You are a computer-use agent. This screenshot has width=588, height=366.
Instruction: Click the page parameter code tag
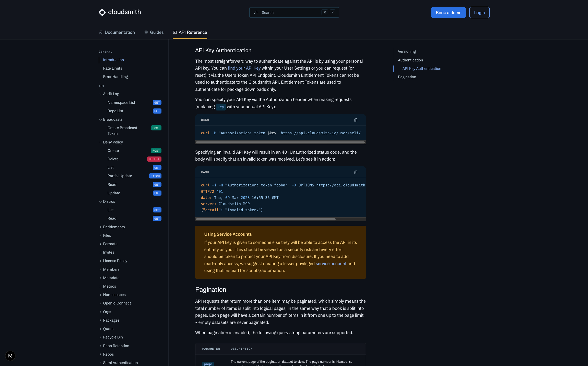208,364
